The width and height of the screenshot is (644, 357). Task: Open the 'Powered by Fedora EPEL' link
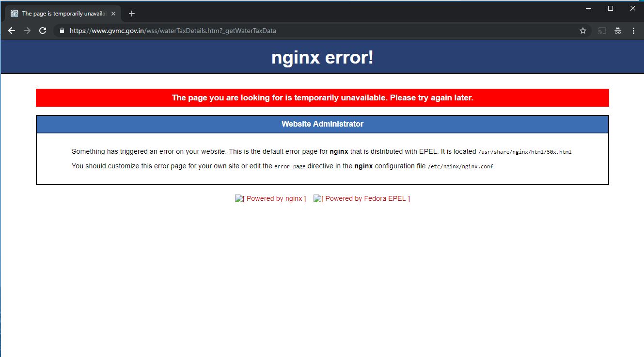pos(361,198)
